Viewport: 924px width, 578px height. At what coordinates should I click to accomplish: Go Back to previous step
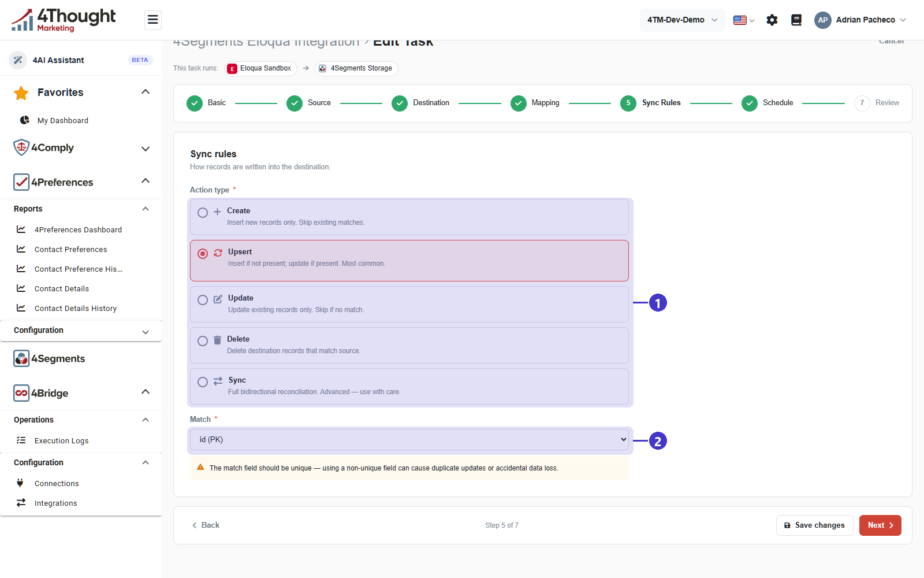[x=206, y=525]
